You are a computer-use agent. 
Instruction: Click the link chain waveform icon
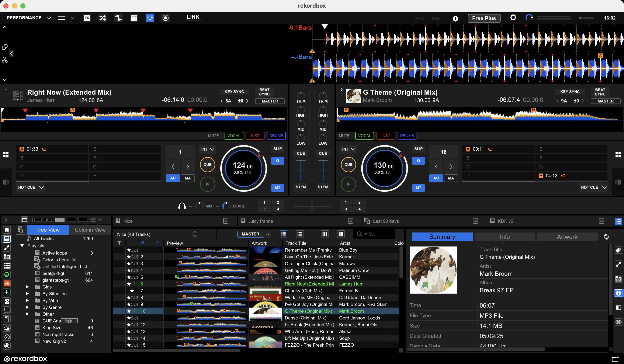point(5,47)
